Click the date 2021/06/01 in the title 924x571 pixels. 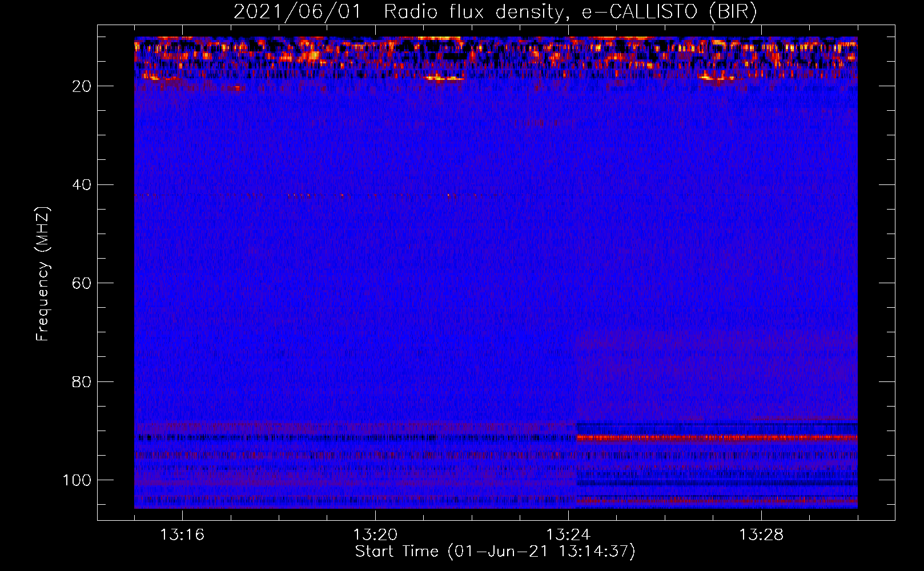[x=297, y=12]
